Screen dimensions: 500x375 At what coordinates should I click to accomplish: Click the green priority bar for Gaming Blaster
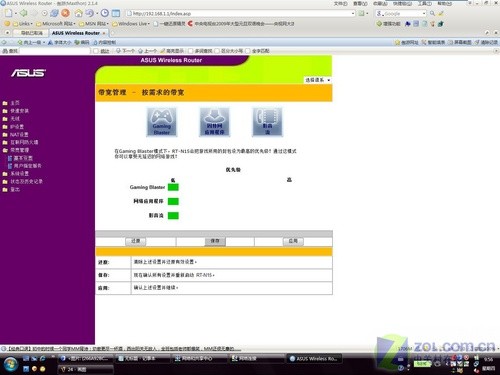[173, 187]
